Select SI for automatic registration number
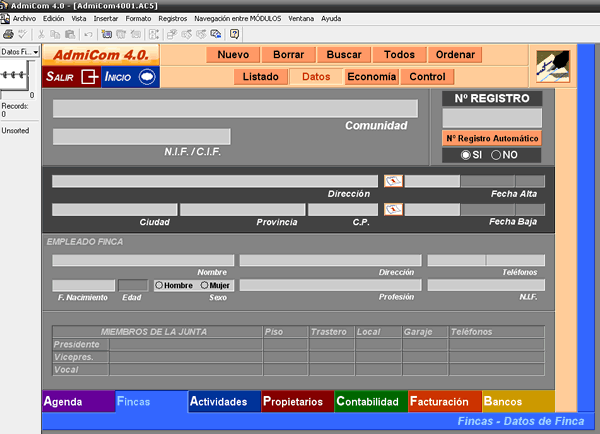This screenshot has height=434, width=600. 465,155
